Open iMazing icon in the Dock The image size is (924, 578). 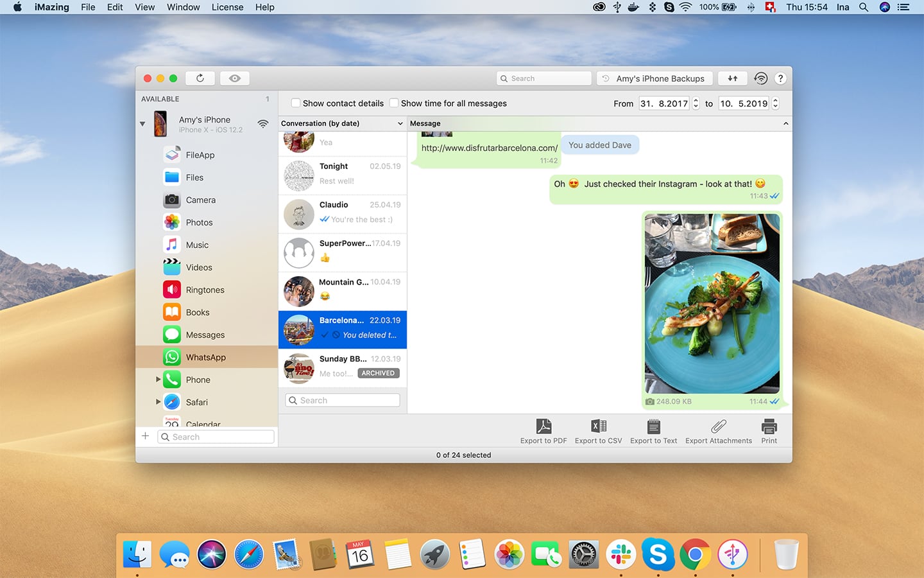[732, 554]
